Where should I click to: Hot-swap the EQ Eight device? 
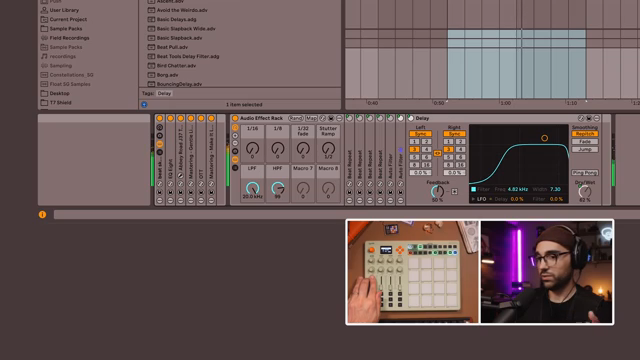(170, 184)
